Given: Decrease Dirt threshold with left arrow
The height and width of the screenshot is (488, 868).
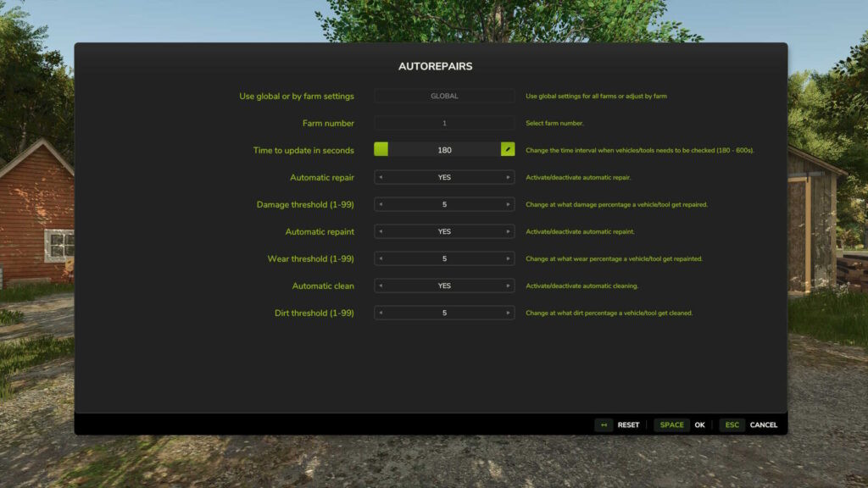Looking at the screenshot, I should 381,313.
